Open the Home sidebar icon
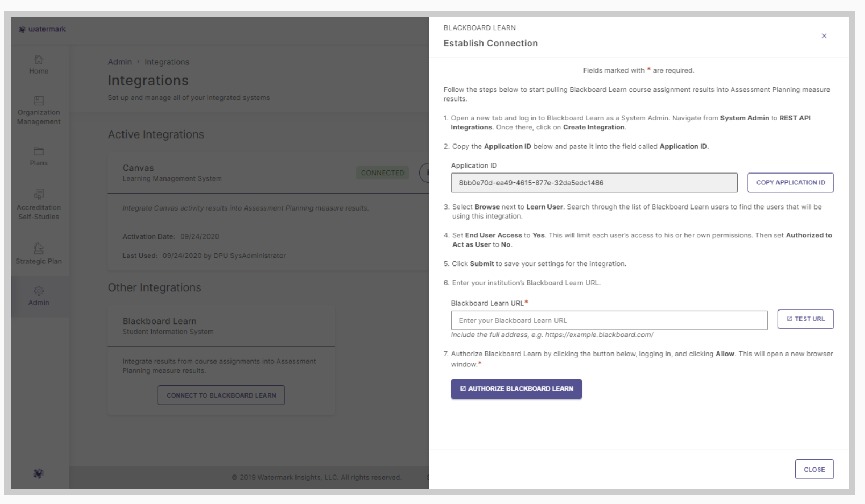The height and width of the screenshot is (504, 865). click(x=39, y=60)
